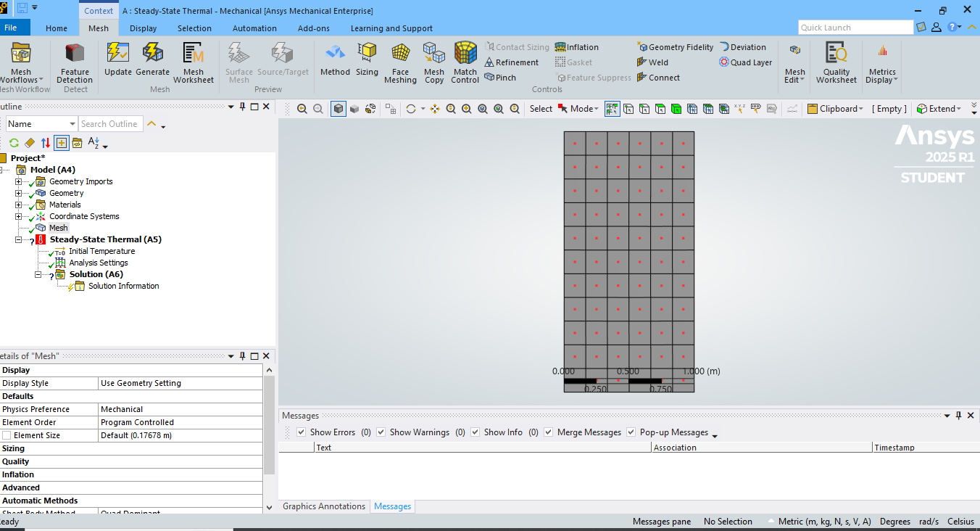
Task: Insert a Sizing mesh control
Action: click(x=367, y=59)
